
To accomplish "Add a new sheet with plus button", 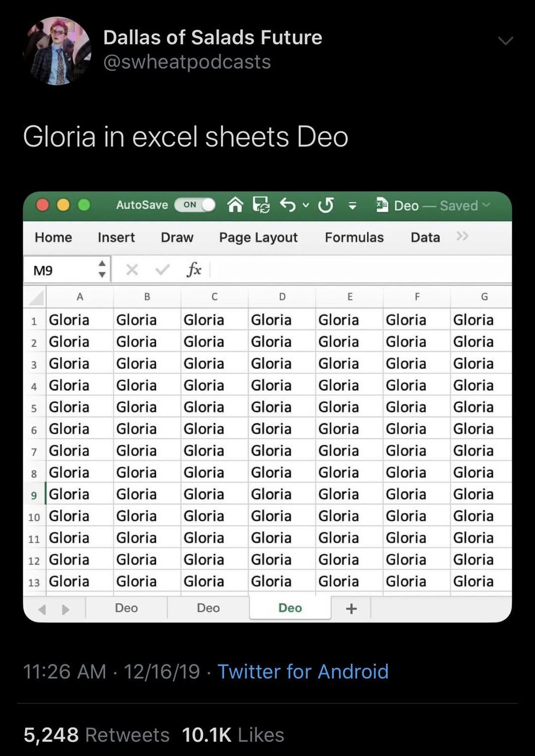I will 351,609.
